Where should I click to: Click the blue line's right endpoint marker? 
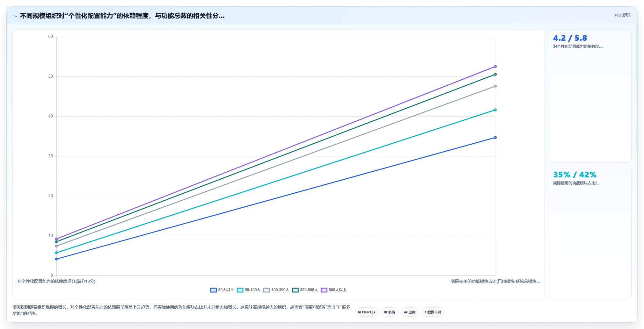(x=495, y=138)
